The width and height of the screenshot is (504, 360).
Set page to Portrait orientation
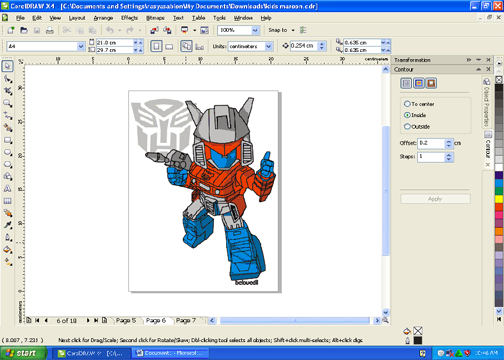coord(156,46)
